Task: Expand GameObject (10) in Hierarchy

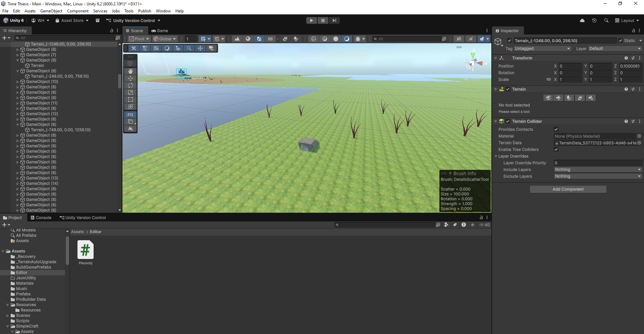Action: pyautogui.click(x=18, y=82)
